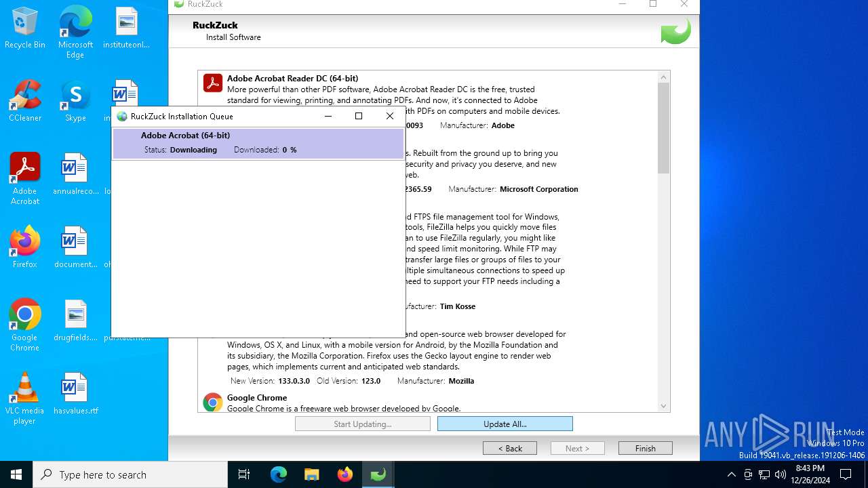Click the Downloaded: 0 % progress text

click(x=265, y=150)
